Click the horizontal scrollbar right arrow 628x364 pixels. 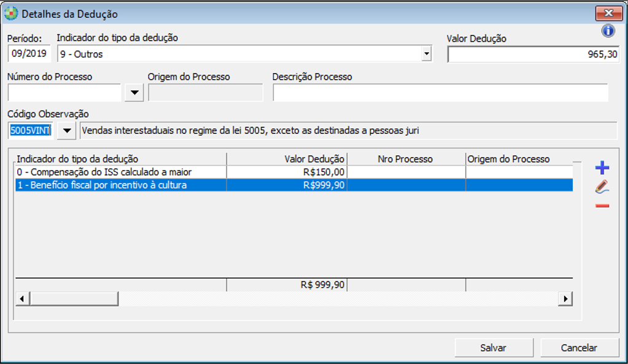(565, 298)
